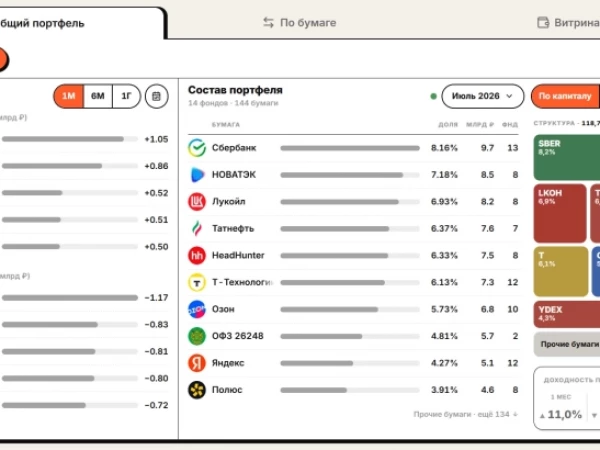The image size is (600, 450).
Task: Sort by the ФНД column header
Action: tap(510, 124)
